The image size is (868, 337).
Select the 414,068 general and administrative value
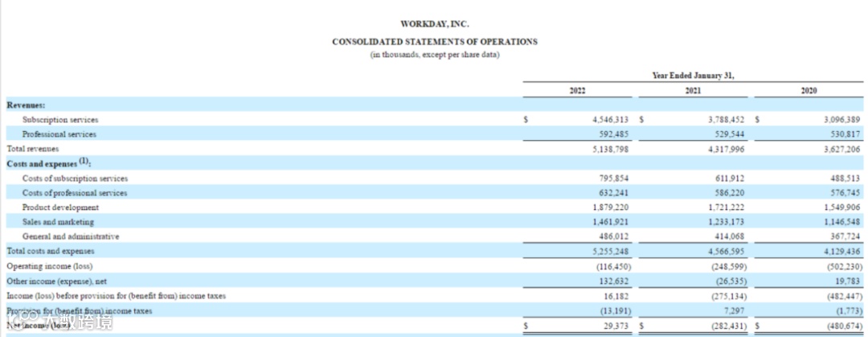pos(731,236)
